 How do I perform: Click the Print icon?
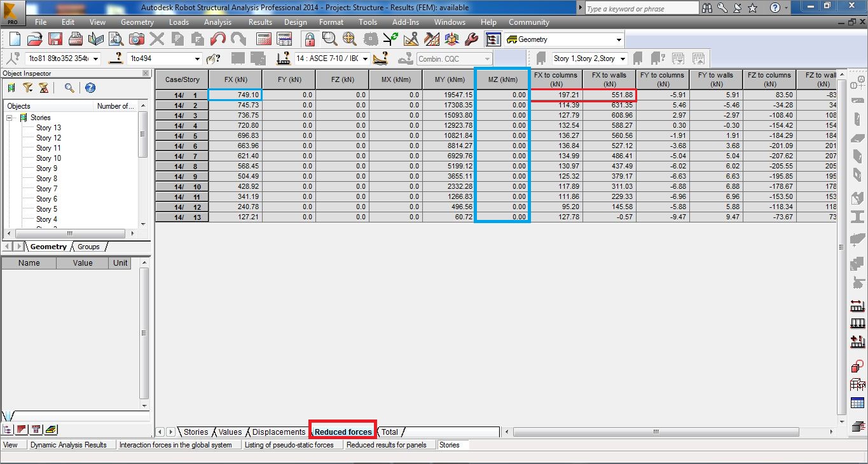pyautogui.click(x=75, y=39)
